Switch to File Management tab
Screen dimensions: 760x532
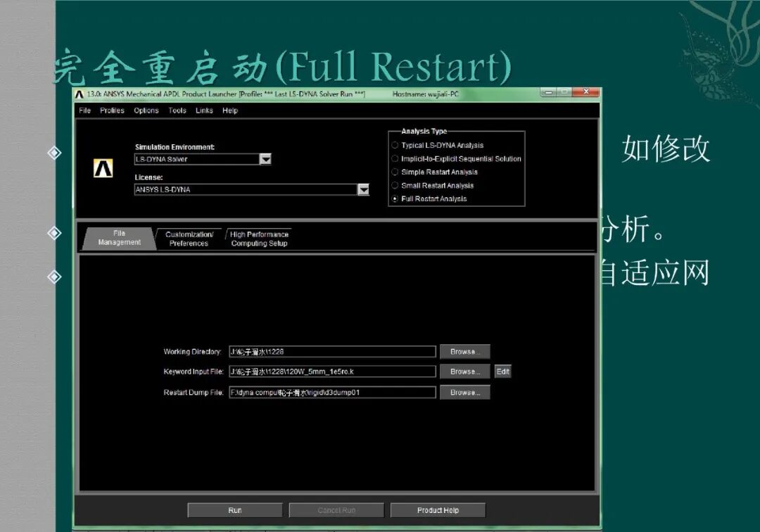119,239
